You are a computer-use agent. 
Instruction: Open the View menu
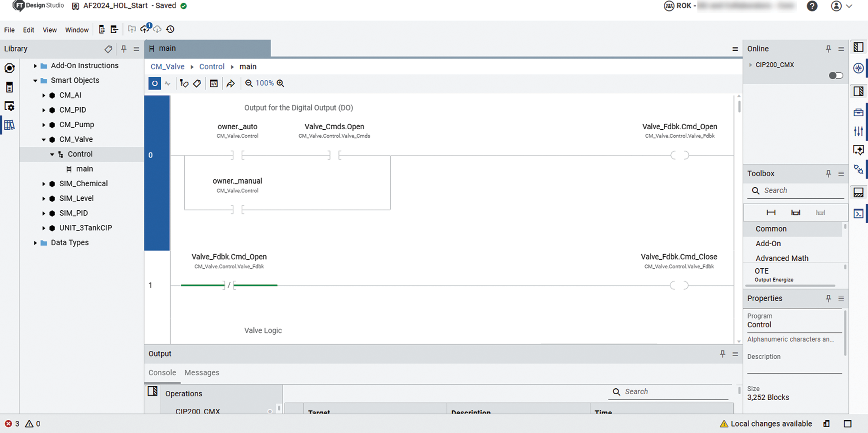[49, 30]
